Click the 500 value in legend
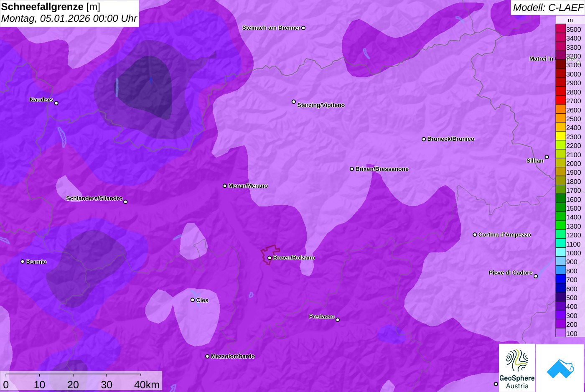The height and width of the screenshot is (392, 585). [572, 298]
